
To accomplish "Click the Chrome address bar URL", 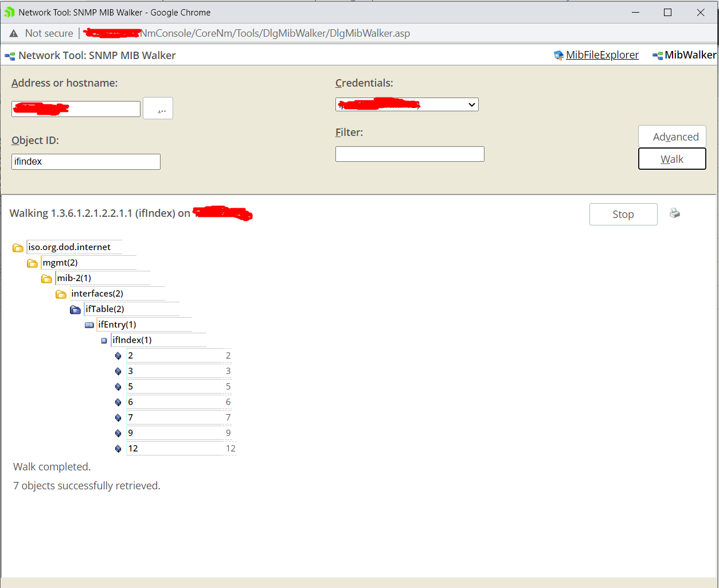I will click(x=247, y=33).
